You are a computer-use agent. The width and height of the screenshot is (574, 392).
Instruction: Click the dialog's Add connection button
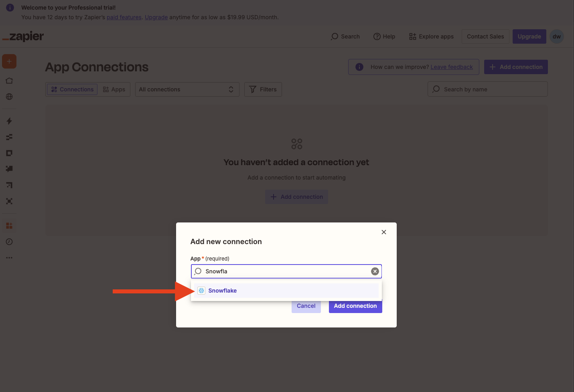(355, 306)
